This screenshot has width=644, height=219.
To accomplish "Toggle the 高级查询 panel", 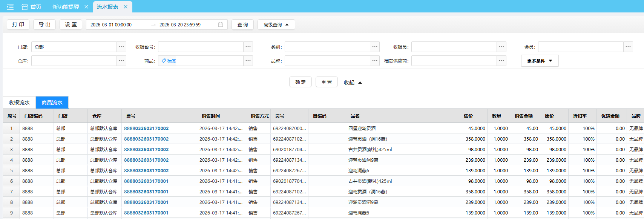I will pyautogui.click(x=276, y=25).
